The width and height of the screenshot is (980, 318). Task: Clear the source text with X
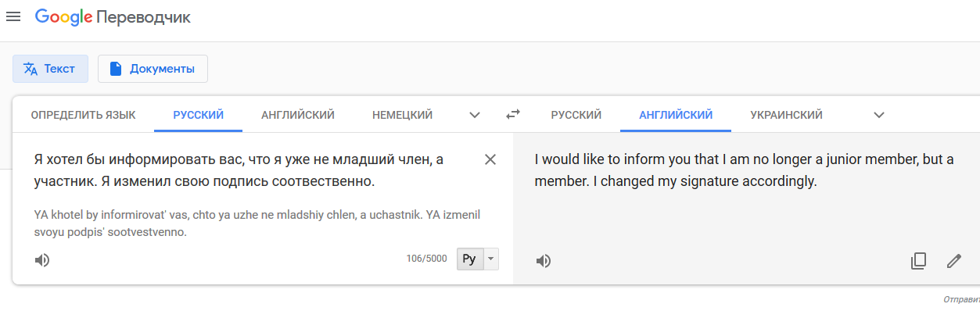490,159
